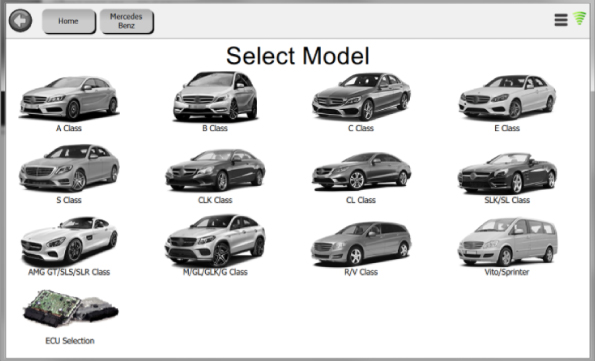Click the 'C Class' label
This screenshot has height=361, width=595.
click(x=361, y=128)
